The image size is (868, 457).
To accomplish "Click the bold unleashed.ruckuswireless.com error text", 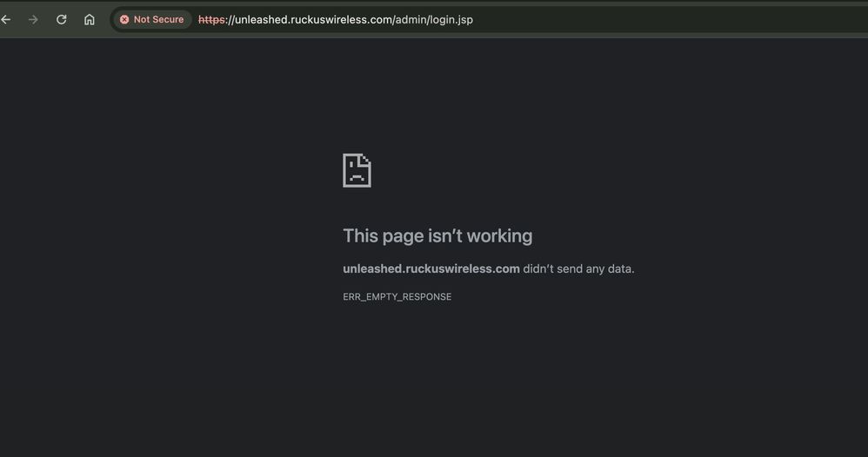I will click(431, 268).
